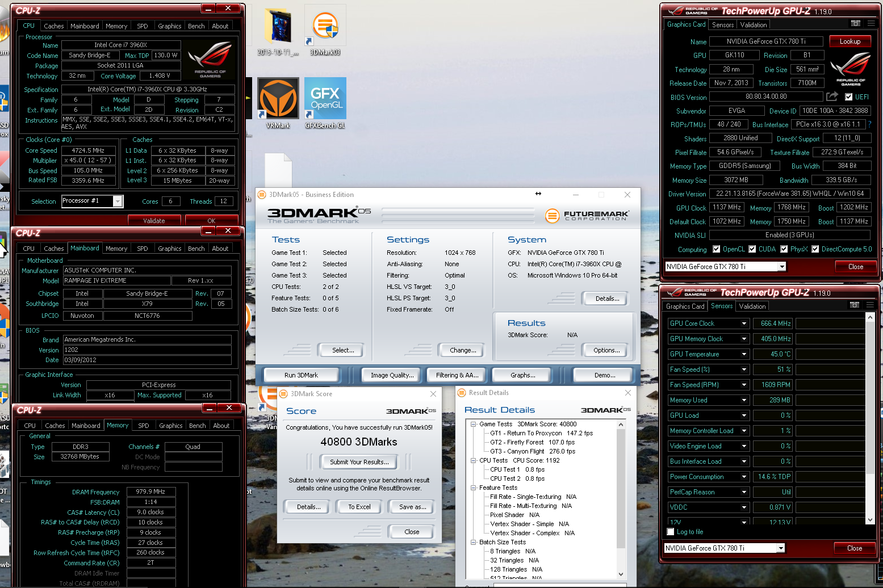Open GPU selector dropdown in Graphics Card window
This screenshot has width=883, height=588.
pyautogui.click(x=782, y=267)
